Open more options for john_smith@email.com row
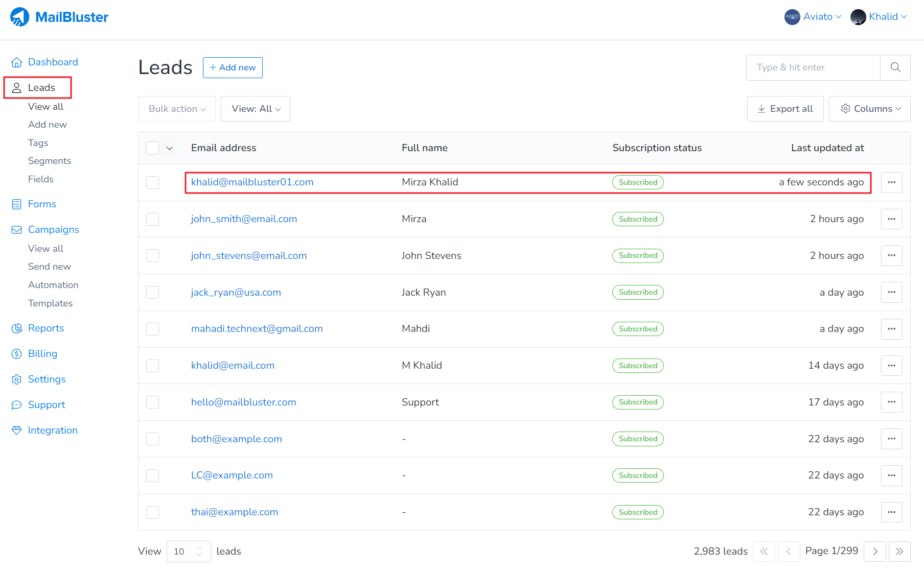Image resolution: width=924 pixels, height=574 pixels. coord(891,219)
